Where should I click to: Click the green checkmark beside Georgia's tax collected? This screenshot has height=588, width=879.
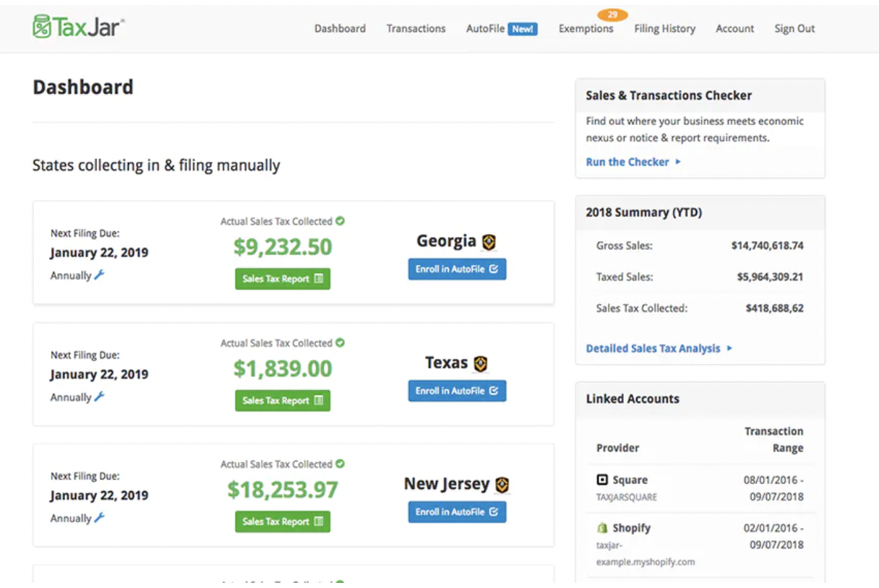pos(340,221)
